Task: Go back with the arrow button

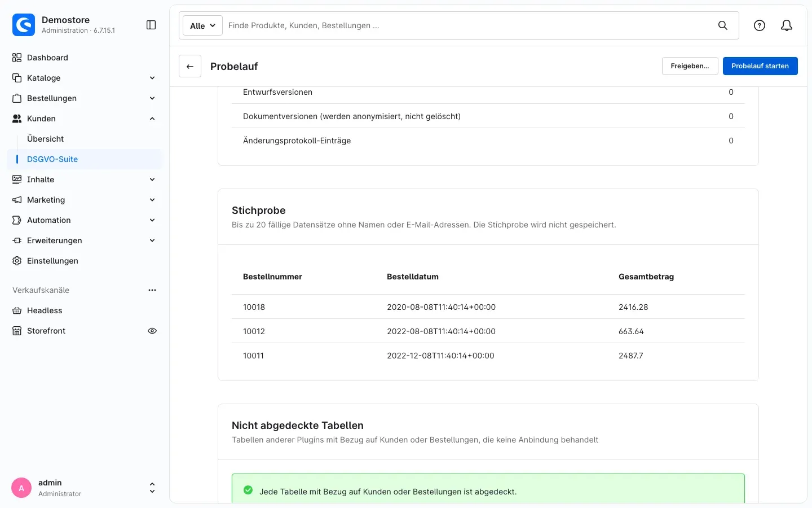Action: pyautogui.click(x=190, y=66)
